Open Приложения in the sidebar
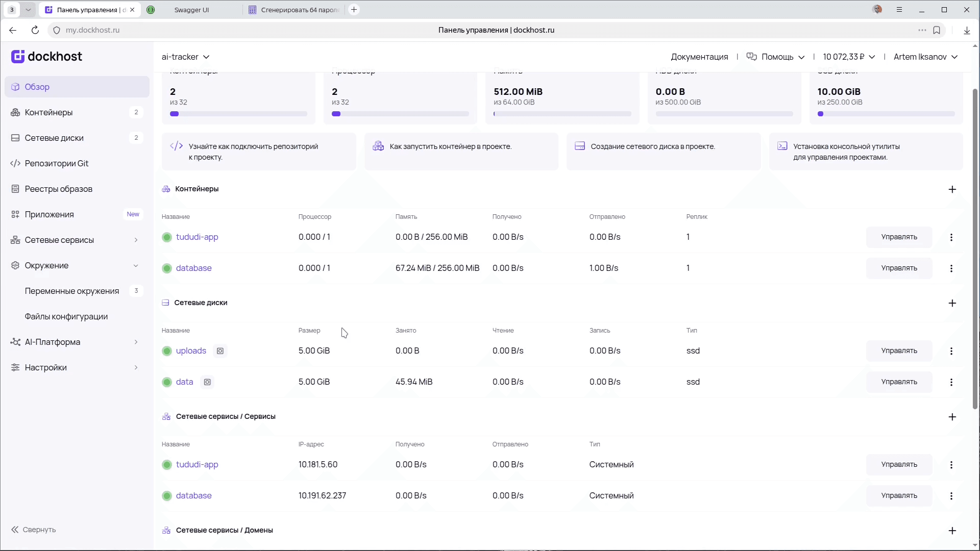 pyautogui.click(x=77, y=214)
